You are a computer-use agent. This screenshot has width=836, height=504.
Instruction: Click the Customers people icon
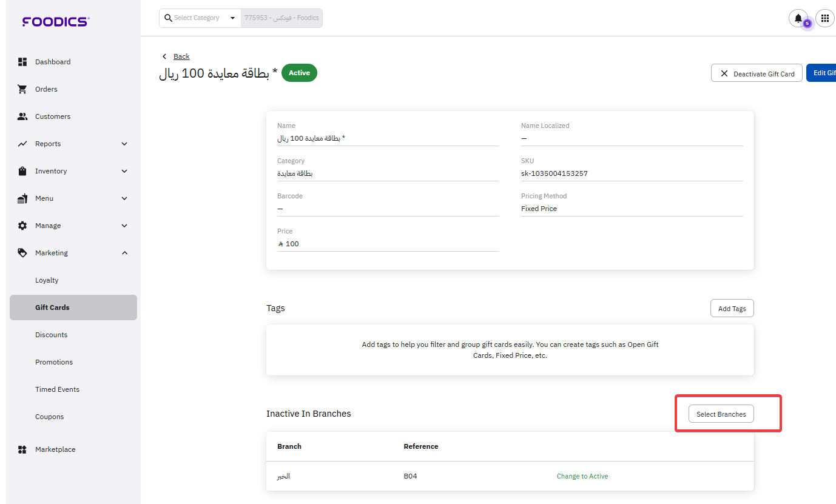coord(22,116)
